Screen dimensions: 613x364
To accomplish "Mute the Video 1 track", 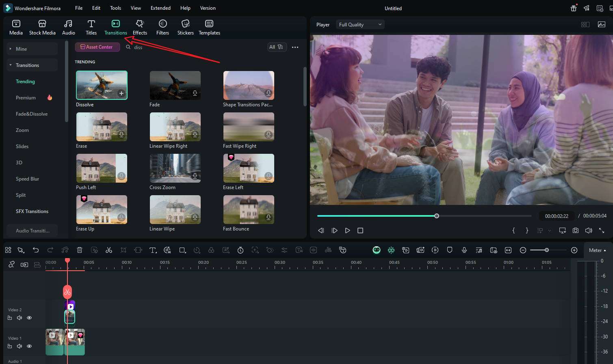I will click(x=19, y=346).
